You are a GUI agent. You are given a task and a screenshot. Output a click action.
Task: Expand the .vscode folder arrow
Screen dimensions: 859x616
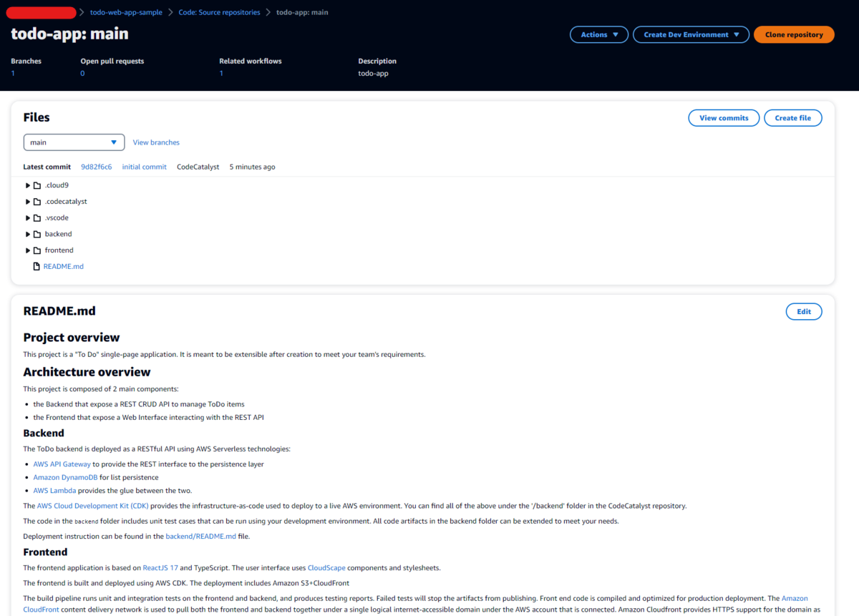[28, 218]
